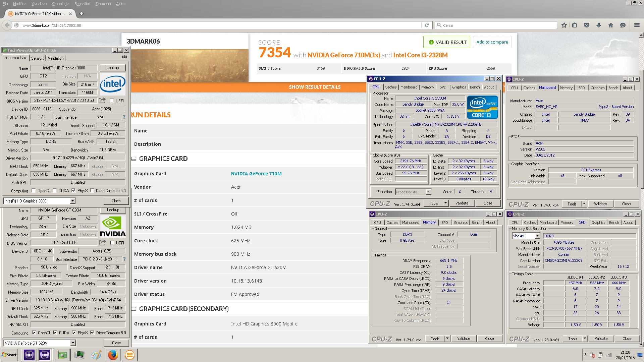Screen dimensions: 644x362
Task: Open the system monitor taskbar icon
Action: (x=79, y=355)
